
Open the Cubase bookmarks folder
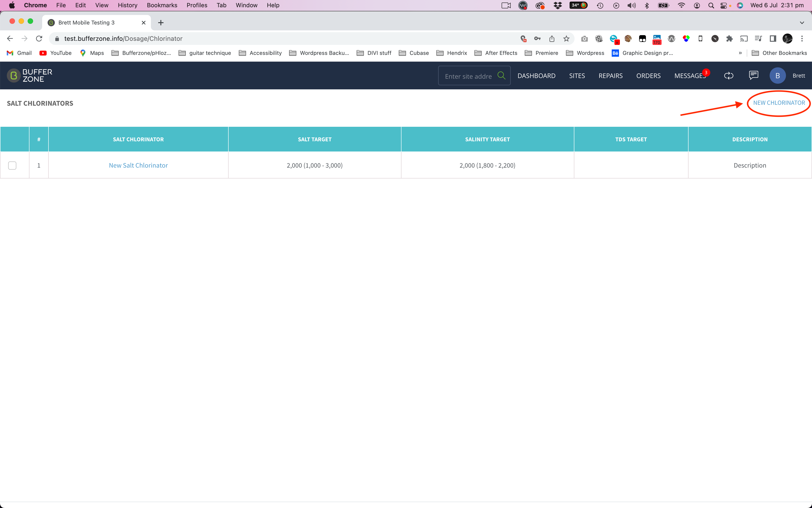414,53
